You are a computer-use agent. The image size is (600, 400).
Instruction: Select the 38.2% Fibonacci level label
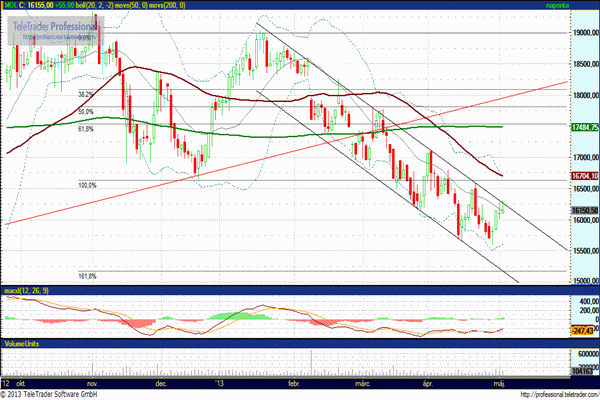(x=86, y=94)
